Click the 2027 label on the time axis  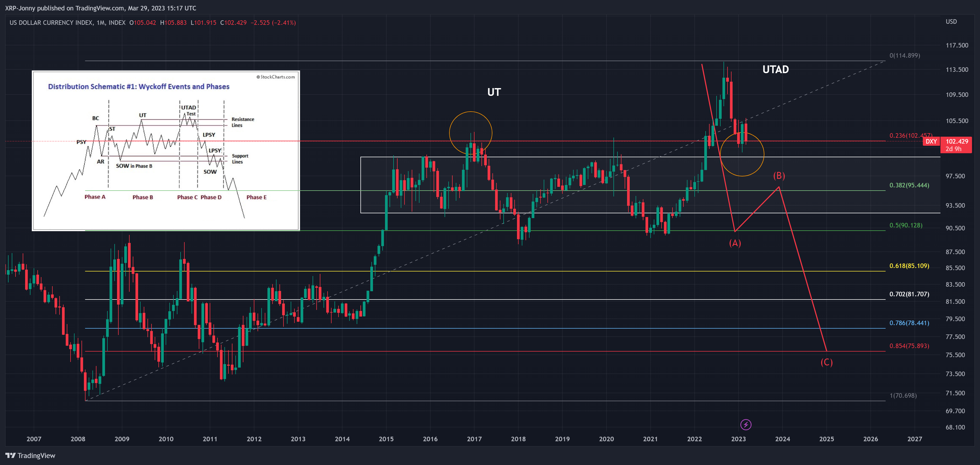914,439
